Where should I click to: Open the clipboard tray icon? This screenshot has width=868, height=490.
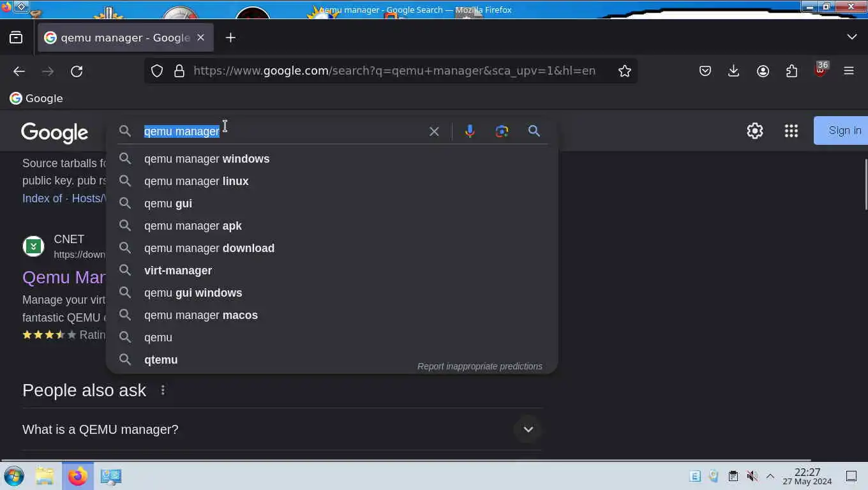pos(733,476)
